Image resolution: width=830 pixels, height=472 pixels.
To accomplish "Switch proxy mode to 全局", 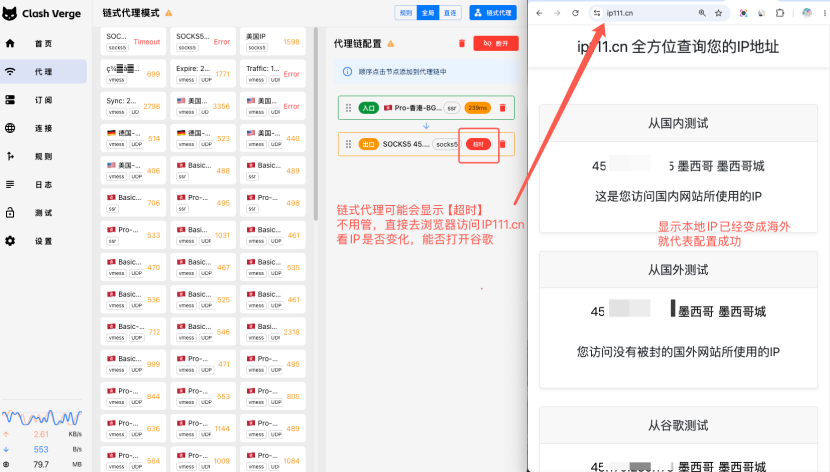I will tap(428, 13).
